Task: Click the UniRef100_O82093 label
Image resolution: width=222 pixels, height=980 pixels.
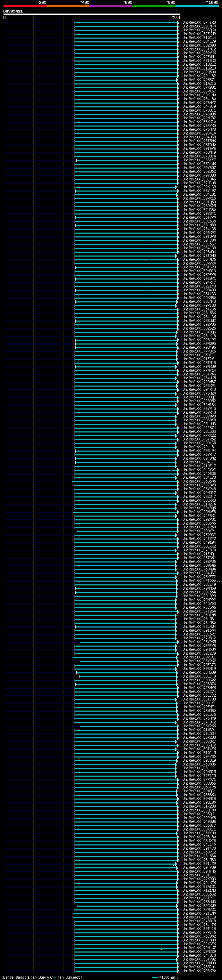Action: [x=199, y=45]
